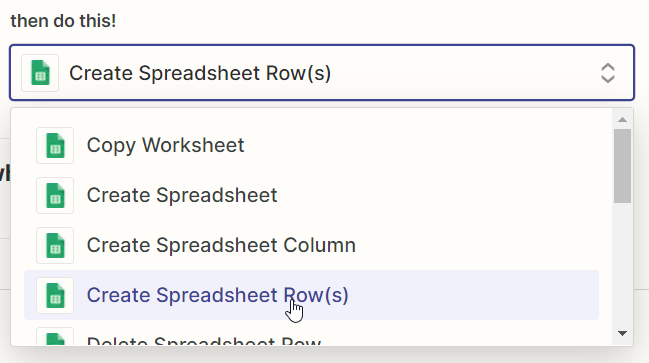This screenshot has width=649, height=363.
Task: Click the scrollbar down arrow in the action list
Action: [x=623, y=333]
